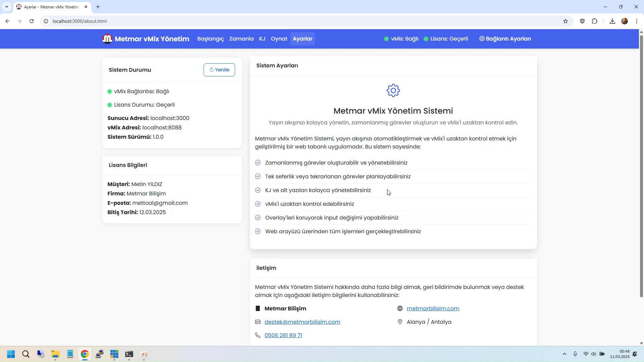
Task: Click the Yenile refresh button
Action: 219,70
